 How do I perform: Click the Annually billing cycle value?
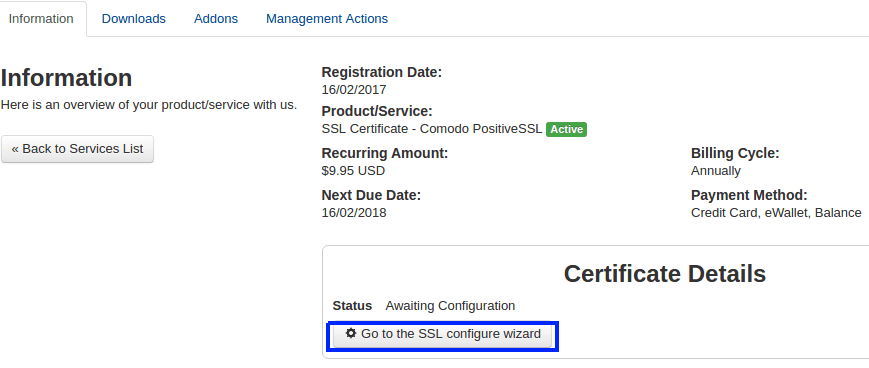(715, 171)
